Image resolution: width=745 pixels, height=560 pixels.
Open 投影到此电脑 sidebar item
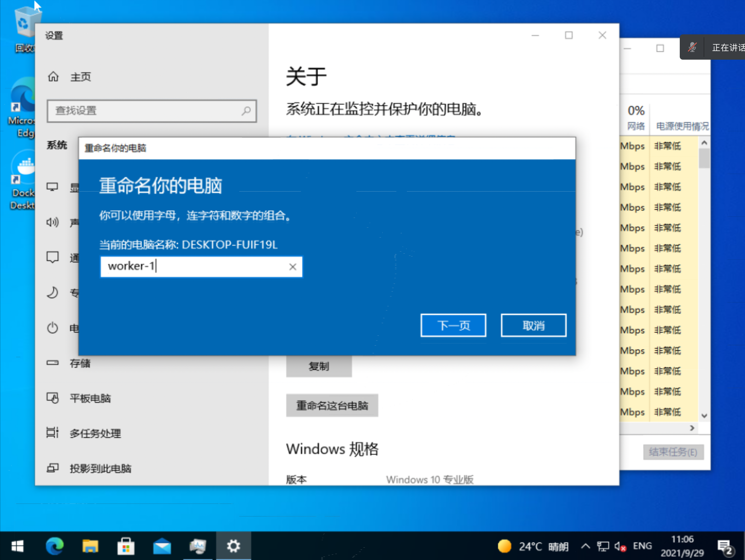(x=100, y=468)
